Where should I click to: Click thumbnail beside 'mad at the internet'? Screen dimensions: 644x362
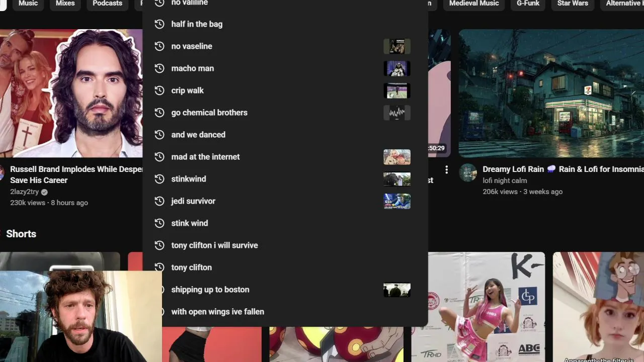397,157
